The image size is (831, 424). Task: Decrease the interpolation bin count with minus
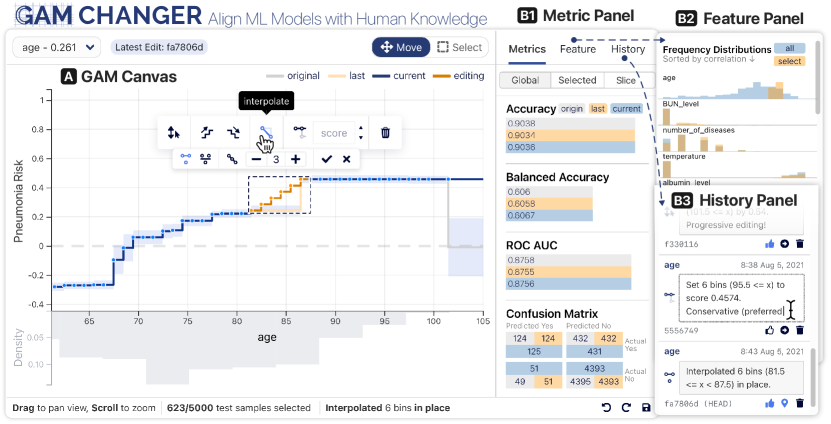pyautogui.click(x=257, y=159)
